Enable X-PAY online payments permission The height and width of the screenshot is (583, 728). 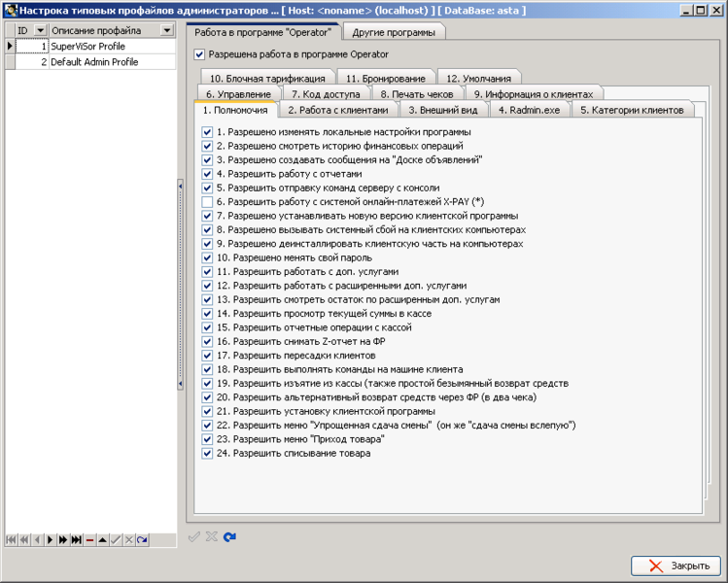(x=207, y=202)
